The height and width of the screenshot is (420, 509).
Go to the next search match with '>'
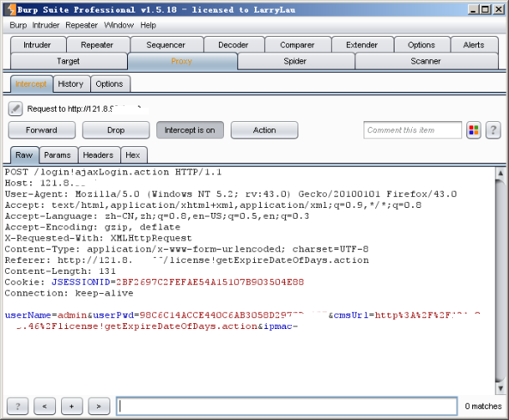pos(99,406)
